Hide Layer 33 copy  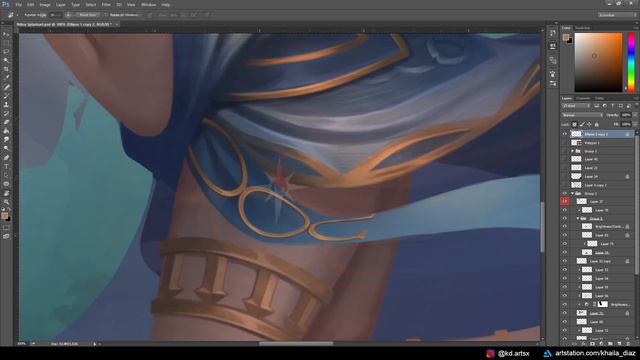tap(565, 261)
